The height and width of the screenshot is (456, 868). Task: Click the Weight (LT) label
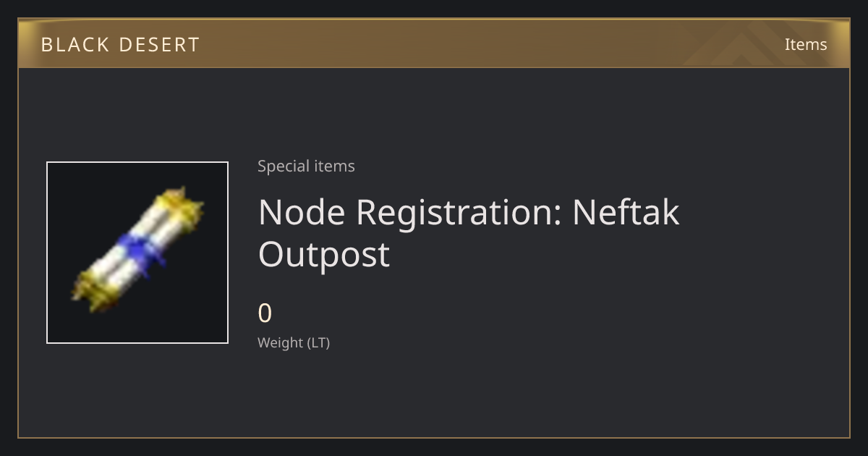[294, 342]
